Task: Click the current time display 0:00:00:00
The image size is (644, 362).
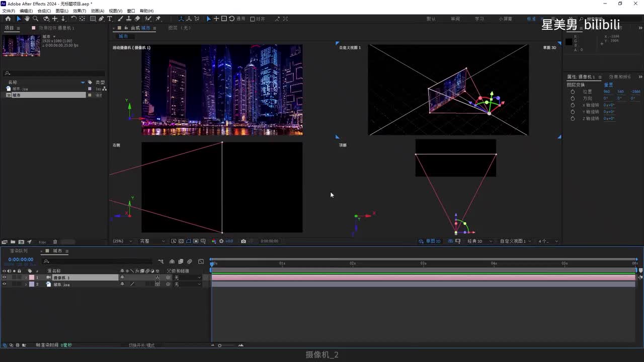Action: click(21, 259)
